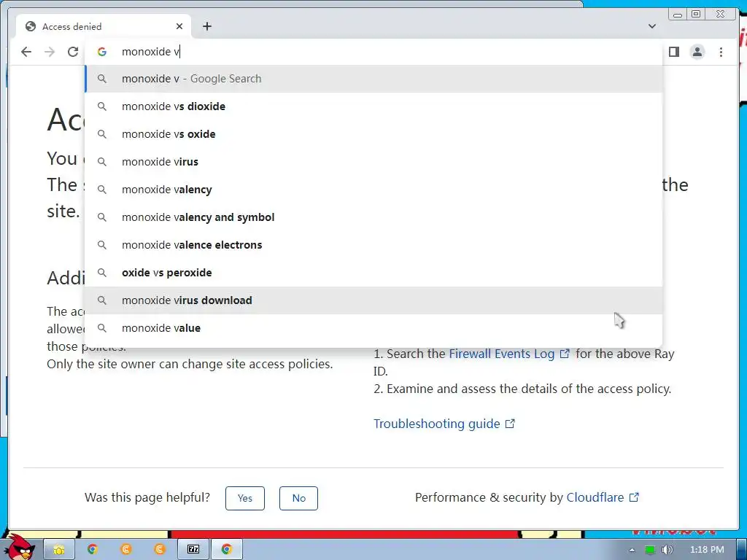The height and width of the screenshot is (560, 747).
Task: Open the 1:18 PM clock
Action: (707, 550)
